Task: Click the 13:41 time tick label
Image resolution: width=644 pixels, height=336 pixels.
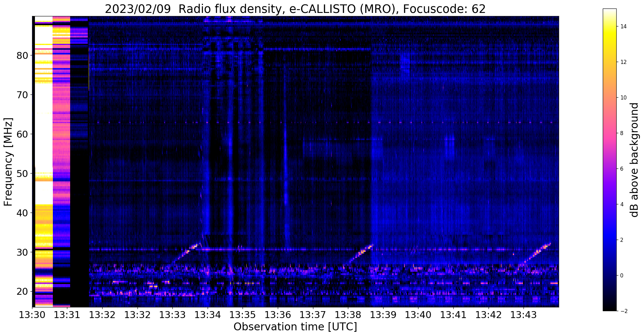Action: (453, 315)
